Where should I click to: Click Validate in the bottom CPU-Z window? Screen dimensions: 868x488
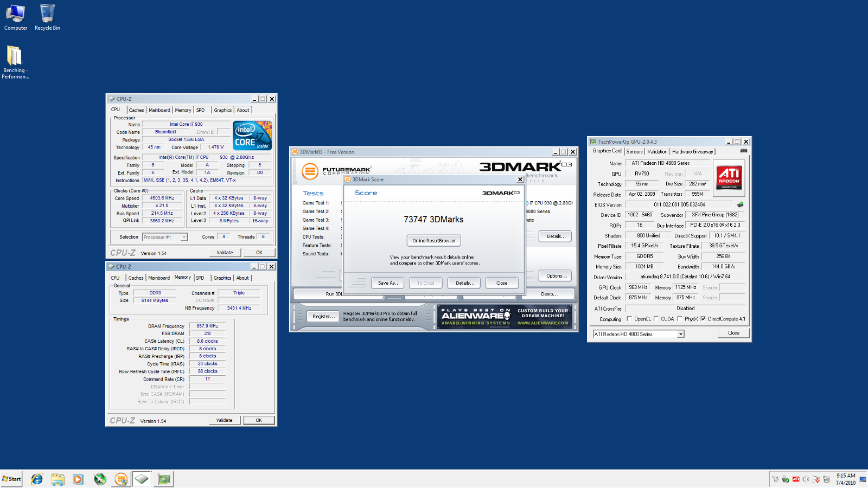(224, 420)
